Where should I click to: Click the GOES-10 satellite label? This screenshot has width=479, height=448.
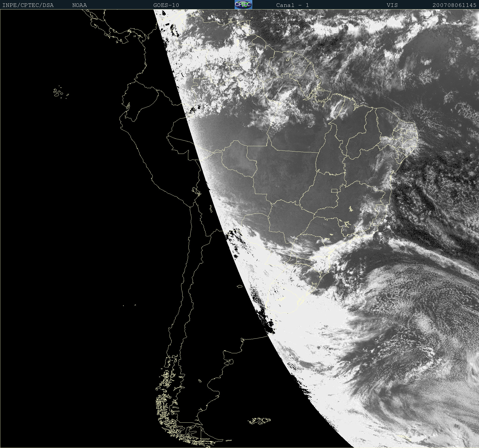[x=166, y=5]
